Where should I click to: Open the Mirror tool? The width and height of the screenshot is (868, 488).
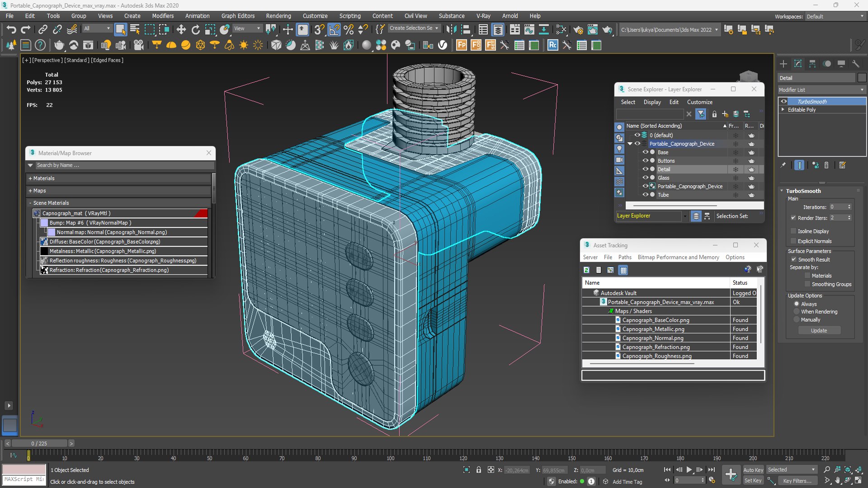451,30
